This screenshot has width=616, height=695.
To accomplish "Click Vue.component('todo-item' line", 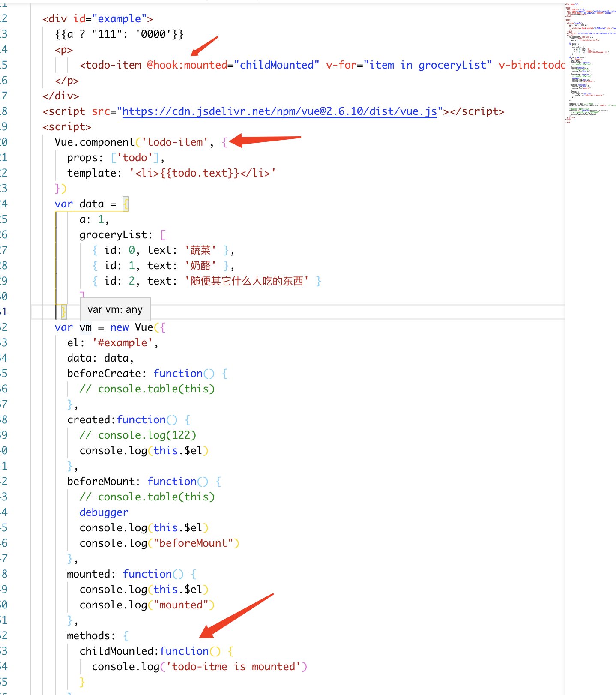I will click(x=141, y=142).
